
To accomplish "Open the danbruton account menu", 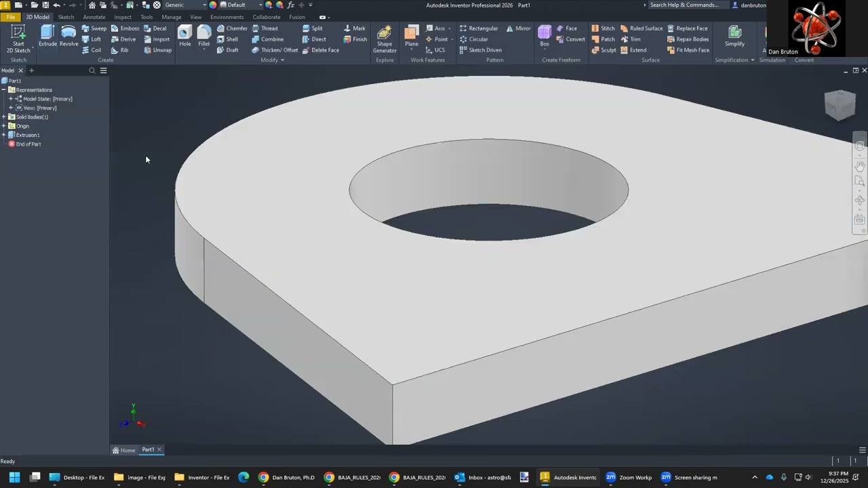I will pyautogui.click(x=749, y=5).
